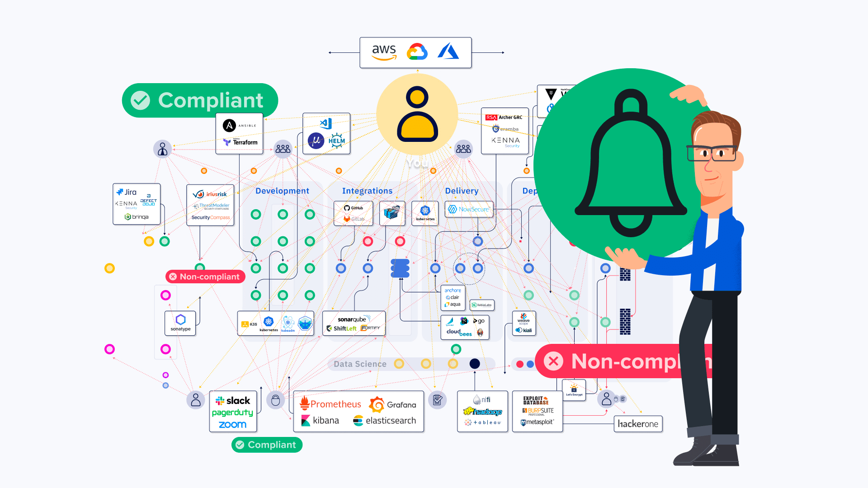868x488 pixels.
Task: Click the pagerduty logo
Action: [232, 413]
